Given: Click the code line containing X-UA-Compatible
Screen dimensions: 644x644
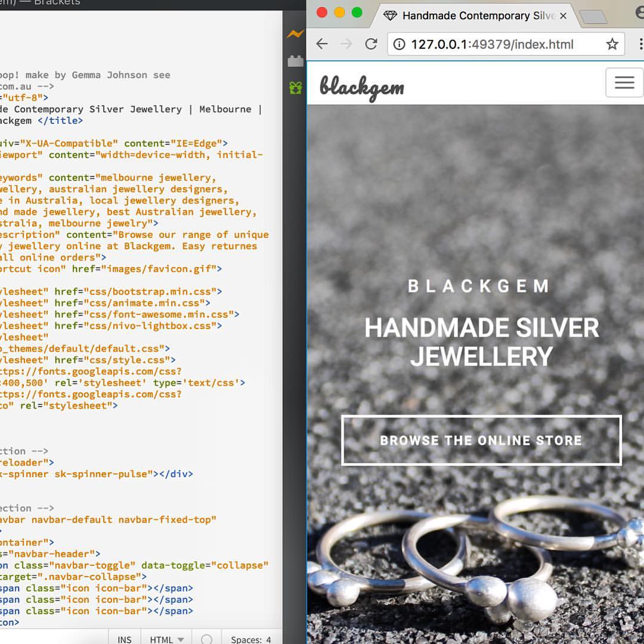Looking at the screenshot, I should 114,143.
